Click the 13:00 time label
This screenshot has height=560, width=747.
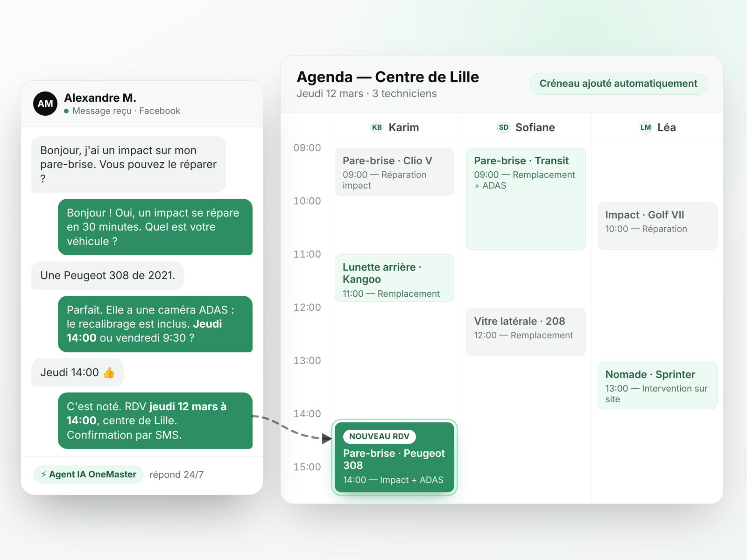[307, 361]
